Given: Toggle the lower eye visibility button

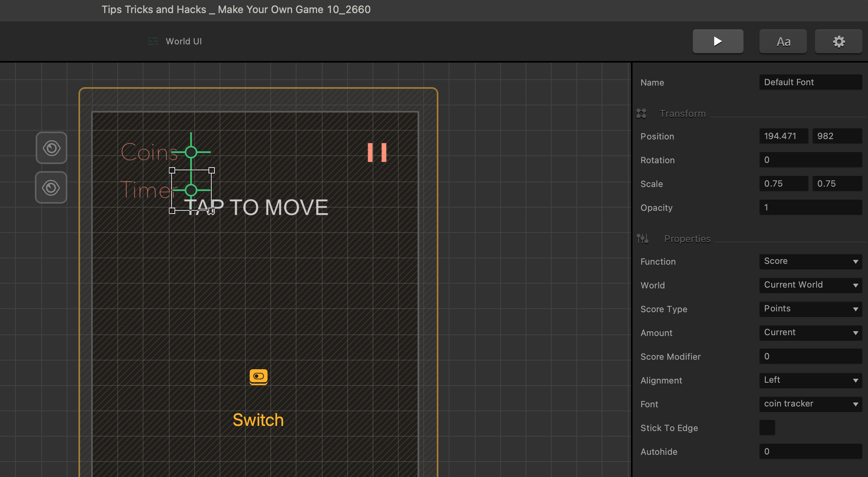Looking at the screenshot, I should coord(52,187).
